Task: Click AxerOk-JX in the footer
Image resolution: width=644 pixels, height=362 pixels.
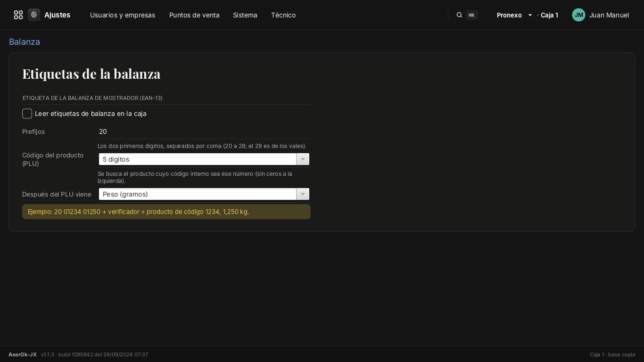Action: (23, 354)
